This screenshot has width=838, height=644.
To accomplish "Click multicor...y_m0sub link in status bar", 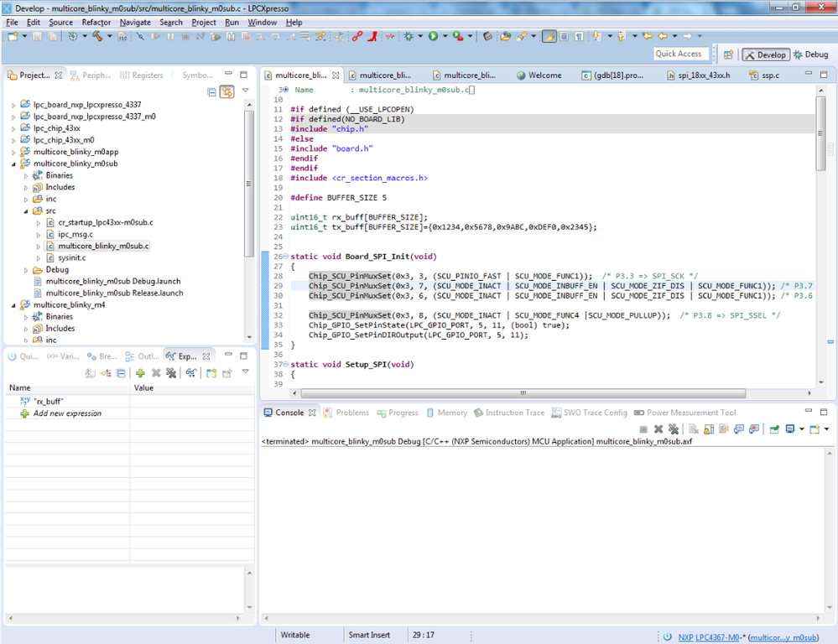I will pos(783,637).
